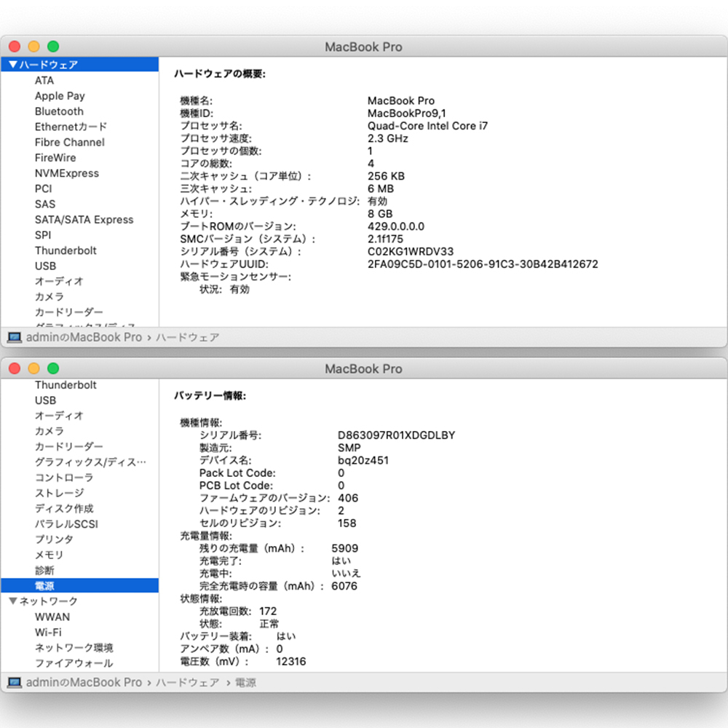The width and height of the screenshot is (728, 728).
Task: Select the Ethernetカード entry
Action: point(71,127)
